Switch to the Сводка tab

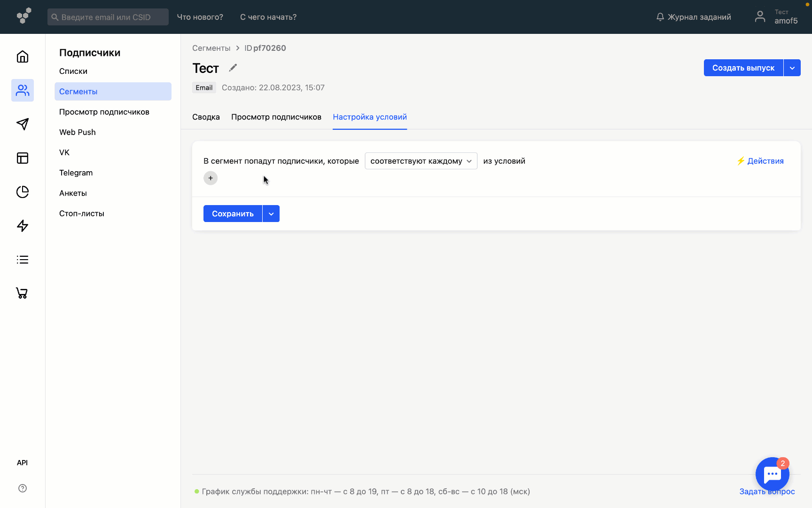tap(206, 117)
